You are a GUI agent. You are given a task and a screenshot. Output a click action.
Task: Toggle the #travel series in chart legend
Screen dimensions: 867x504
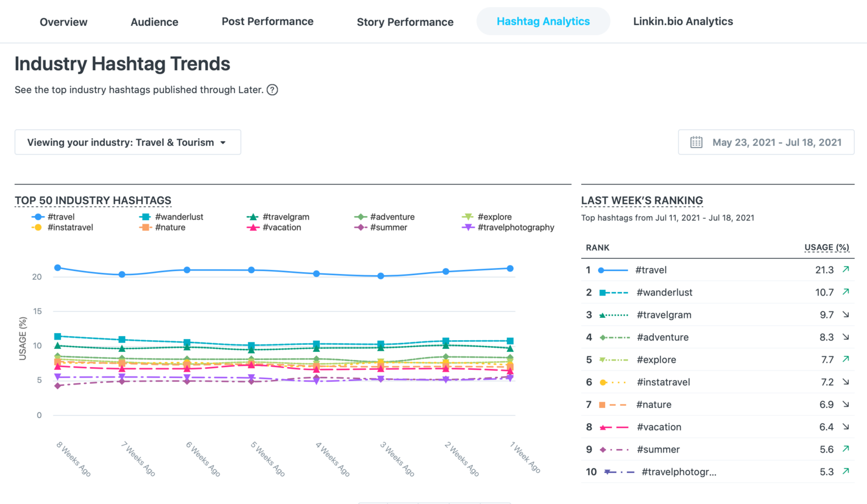pos(53,217)
